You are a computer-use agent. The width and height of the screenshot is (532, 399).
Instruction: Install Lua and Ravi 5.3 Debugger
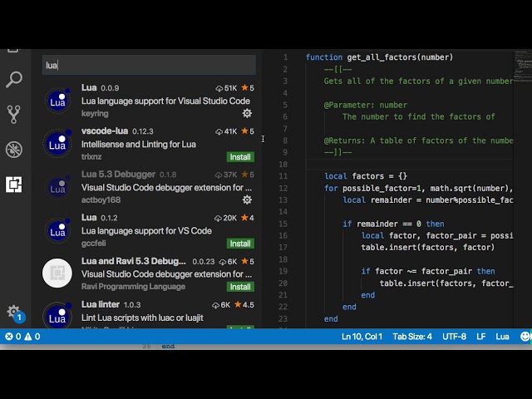pos(240,287)
